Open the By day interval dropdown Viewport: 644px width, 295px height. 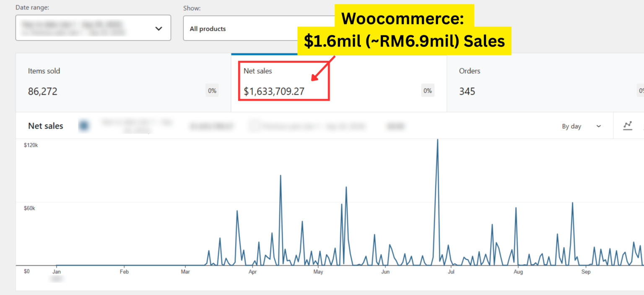[x=581, y=126]
